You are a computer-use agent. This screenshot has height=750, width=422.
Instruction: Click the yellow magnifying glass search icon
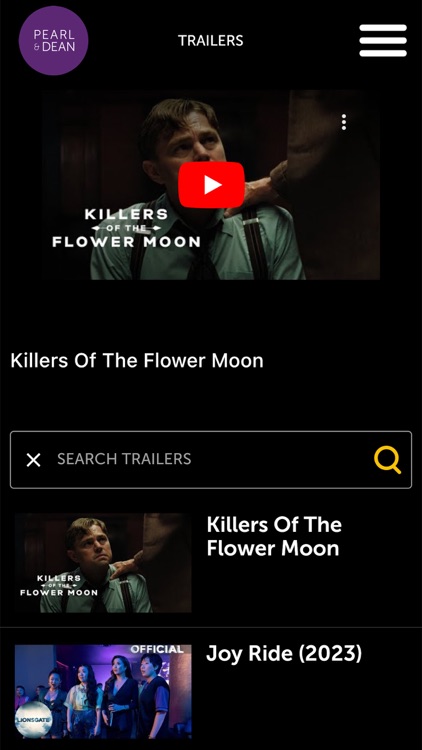[387, 460]
